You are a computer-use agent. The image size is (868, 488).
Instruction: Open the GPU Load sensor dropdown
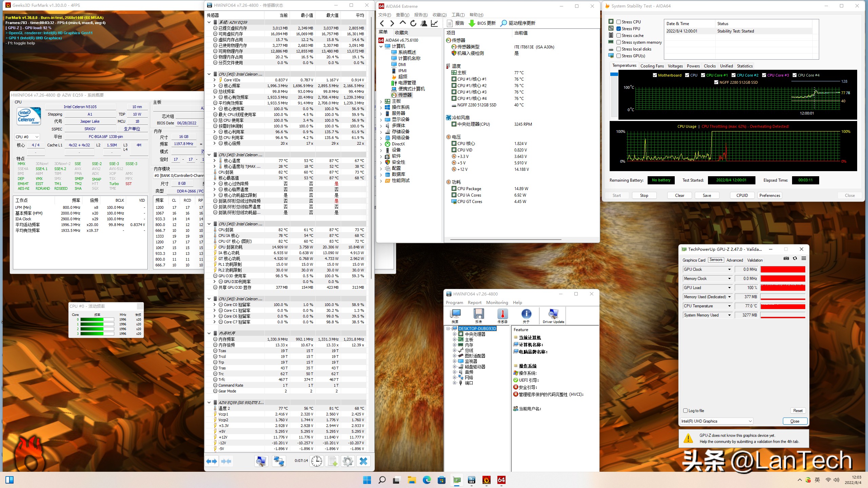729,288
